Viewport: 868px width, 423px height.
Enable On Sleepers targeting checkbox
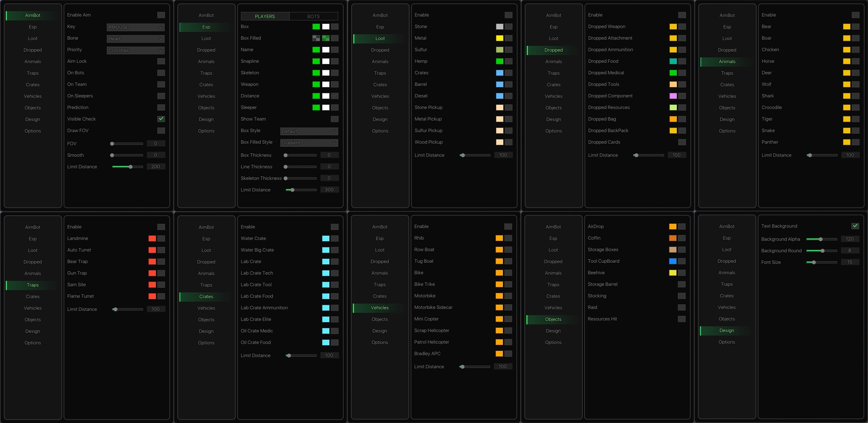click(161, 96)
